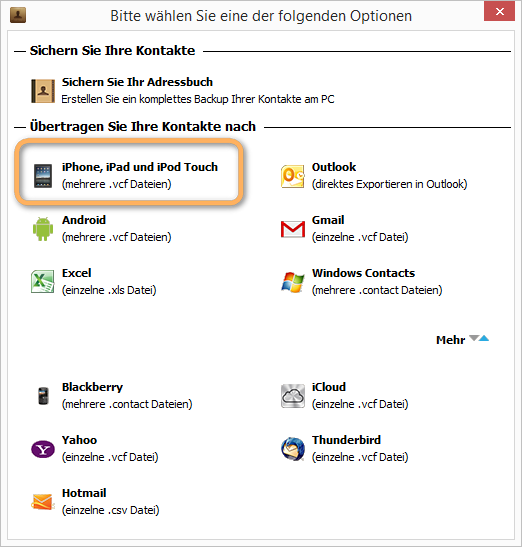Select the Excel export heading
The image size is (522, 547).
tap(76, 273)
